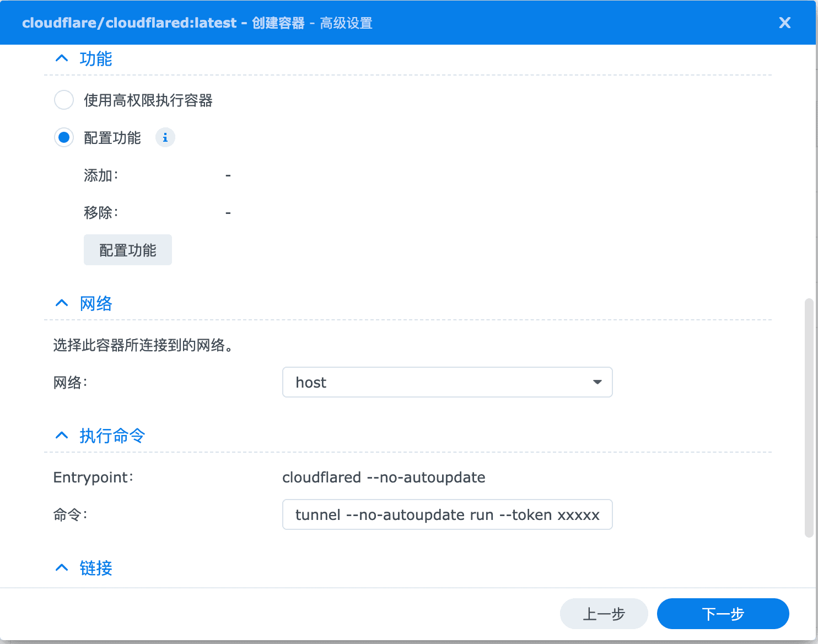
Task: Collapse the 网络 section chevron arrow
Action: (62, 303)
